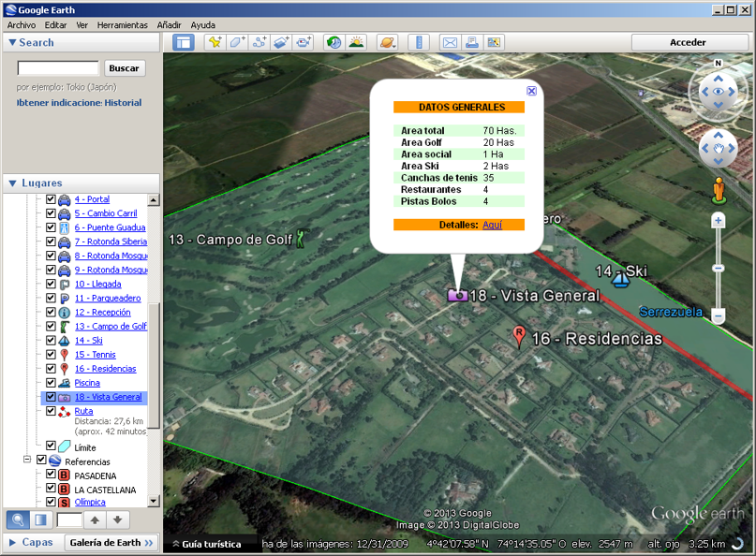Viewport: 756px width, 556px height.
Task: Open the Ver menu
Action: pos(82,25)
